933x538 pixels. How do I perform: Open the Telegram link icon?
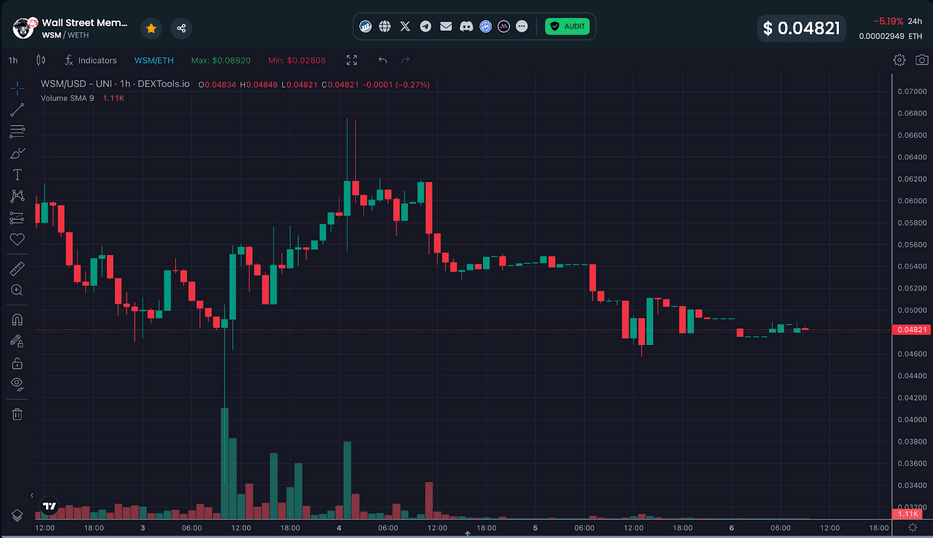[x=425, y=26]
